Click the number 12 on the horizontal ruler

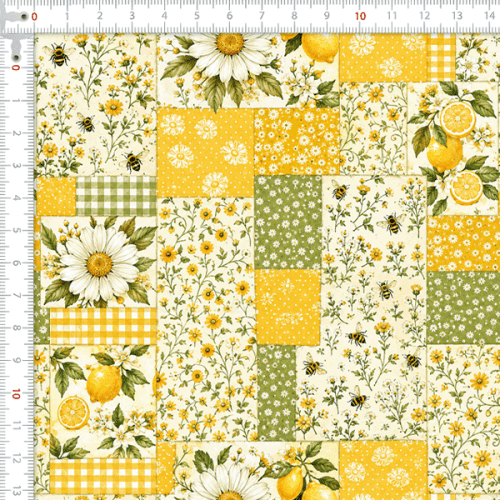[425, 16]
